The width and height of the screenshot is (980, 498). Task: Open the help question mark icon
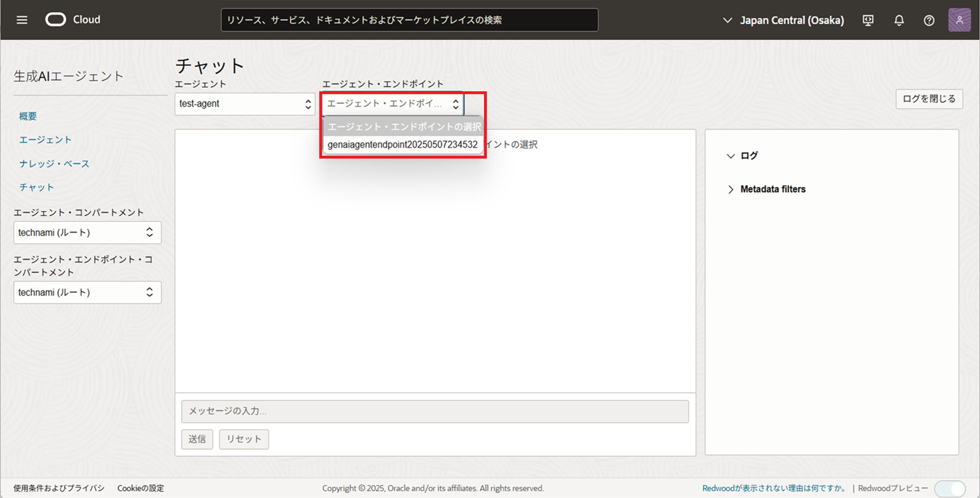click(x=929, y=20)
